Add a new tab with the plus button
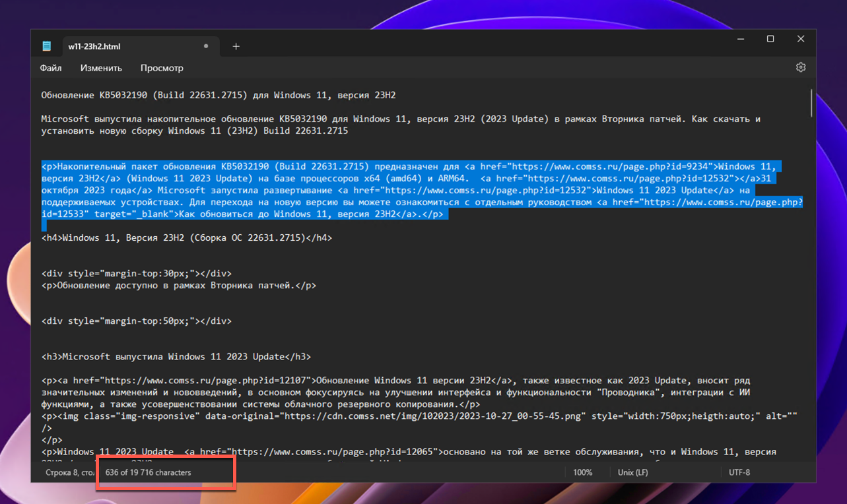The image size is (847, 504). click(236, 46)
